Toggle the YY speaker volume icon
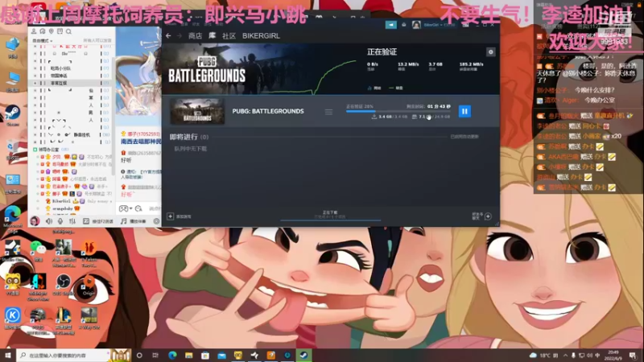The width and height of the screenshot is (644, 362). point(49,221)
